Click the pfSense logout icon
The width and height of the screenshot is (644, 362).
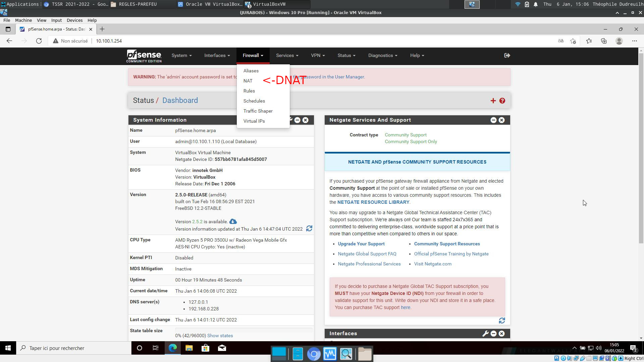(x=507, y=55)
